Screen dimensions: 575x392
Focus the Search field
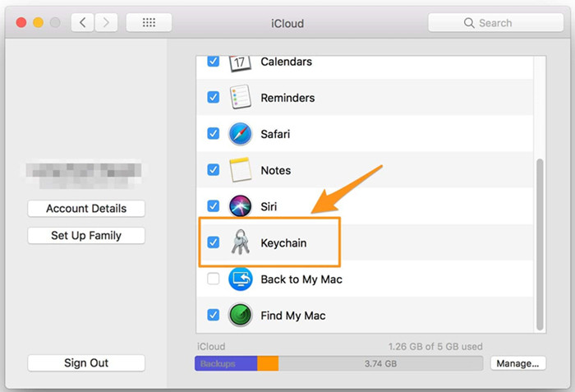click(x=496, y=23)
